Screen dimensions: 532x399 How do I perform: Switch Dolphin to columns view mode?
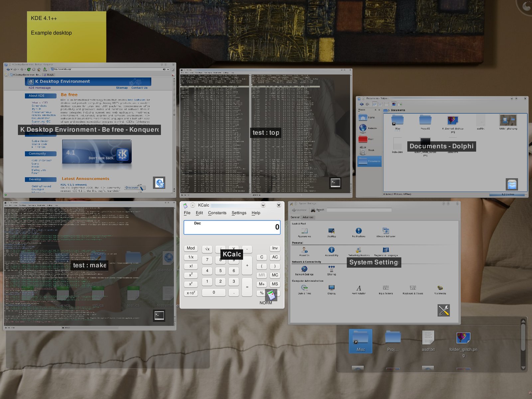pos(386,104)
